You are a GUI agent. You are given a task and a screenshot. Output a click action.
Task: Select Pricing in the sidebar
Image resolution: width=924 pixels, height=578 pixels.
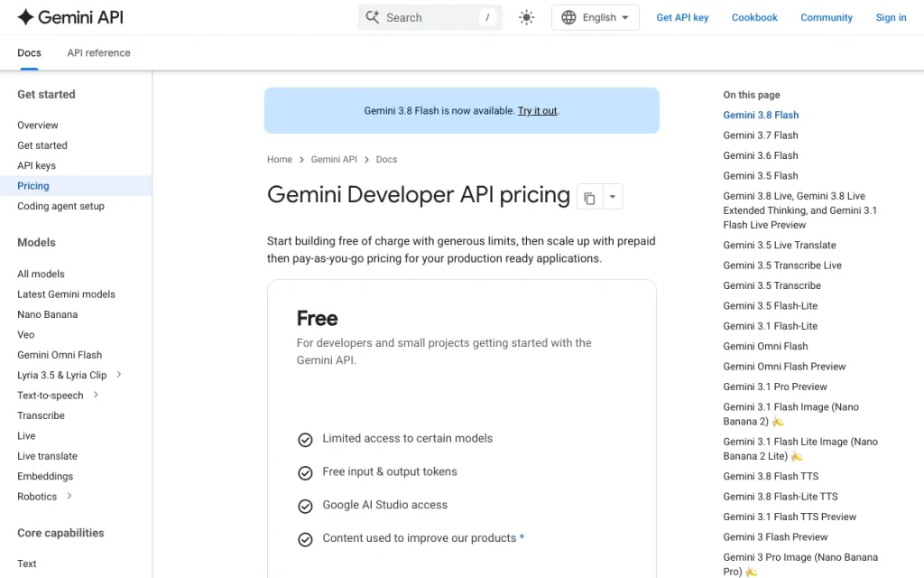(x=33, y=186)
